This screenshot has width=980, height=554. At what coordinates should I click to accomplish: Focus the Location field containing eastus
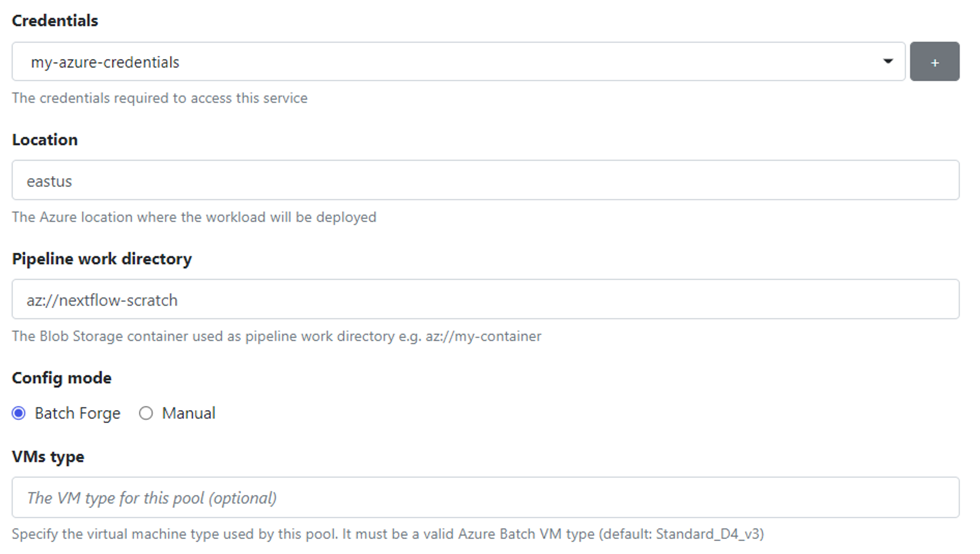tap(484, 181)
